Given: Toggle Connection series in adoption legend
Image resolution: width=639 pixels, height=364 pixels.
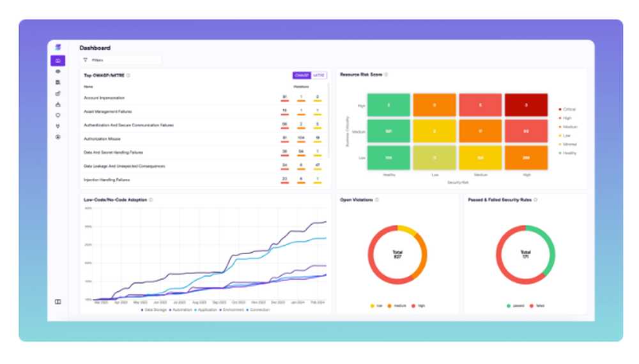Looking at the screenshot, I should click(x=258, y=310).
